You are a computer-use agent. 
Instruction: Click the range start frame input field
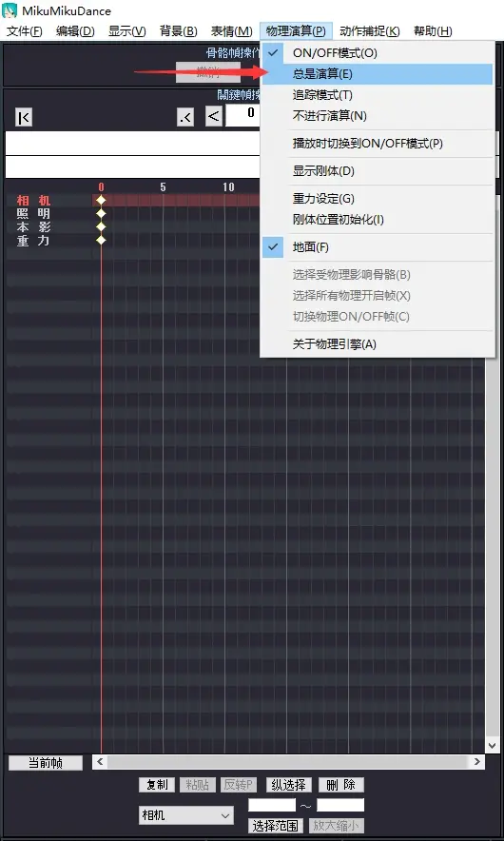point(272,805)
